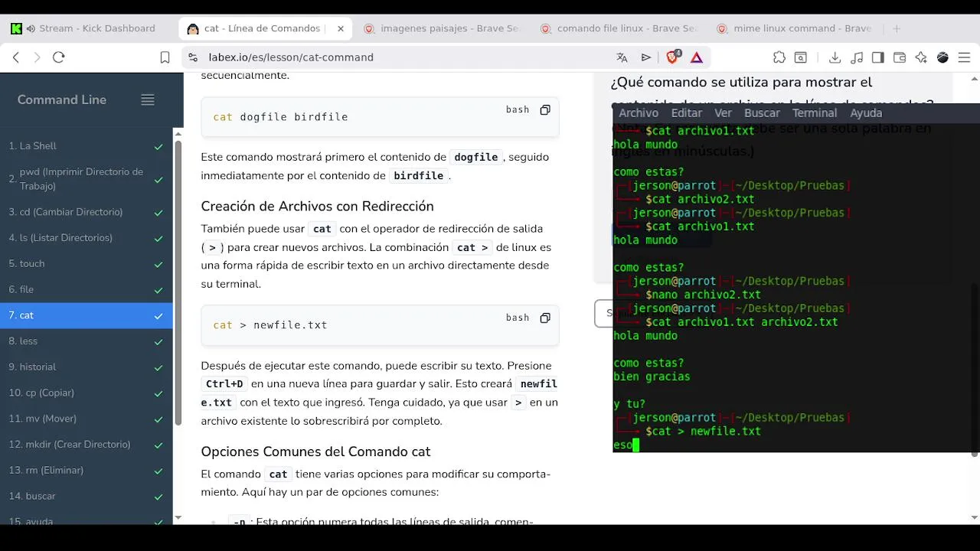Click heading Opciones Comunes del Comando cat

pos(315,452)
